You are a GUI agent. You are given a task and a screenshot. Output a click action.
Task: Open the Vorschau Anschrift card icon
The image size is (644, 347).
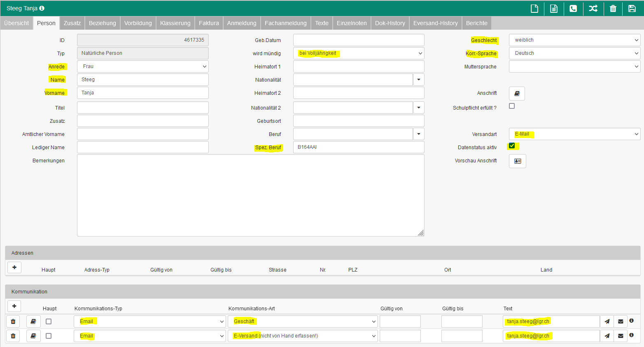tap(518, 161)
